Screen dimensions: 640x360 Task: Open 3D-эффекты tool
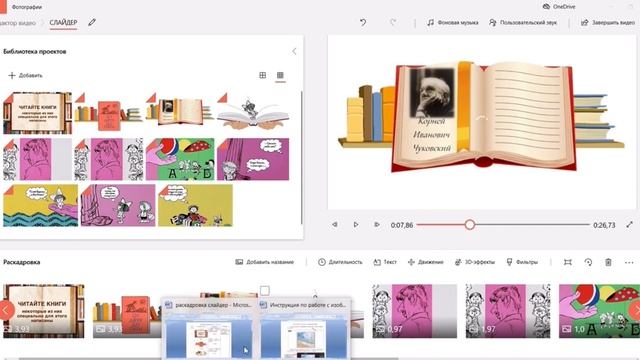[x=475, y=262]
